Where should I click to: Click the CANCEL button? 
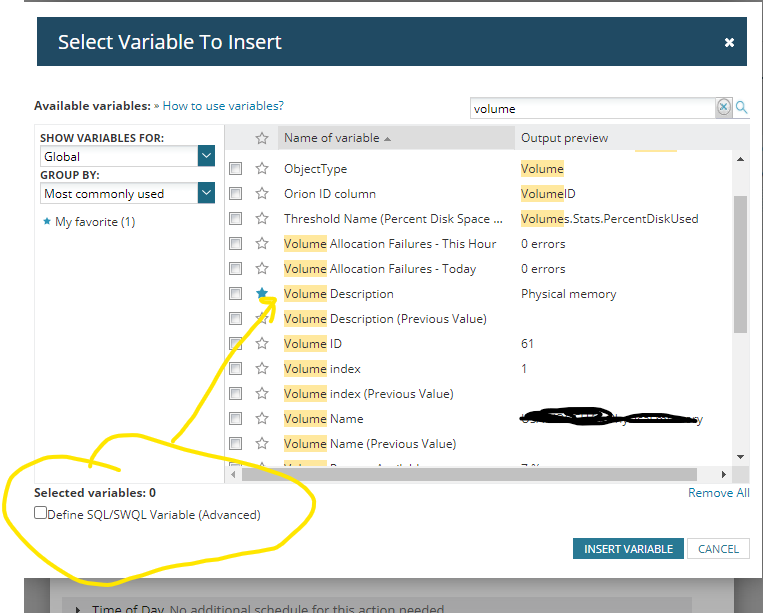click(x=718, y=549)
